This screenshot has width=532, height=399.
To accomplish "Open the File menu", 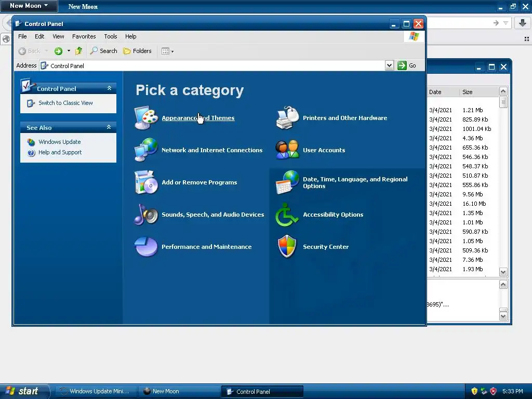I will 22,36.
